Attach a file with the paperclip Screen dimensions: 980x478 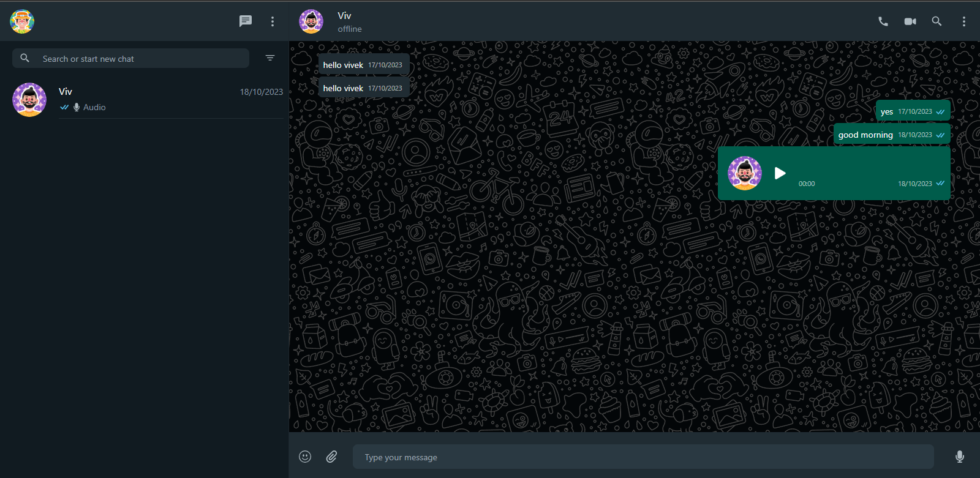tap(331, 457)
